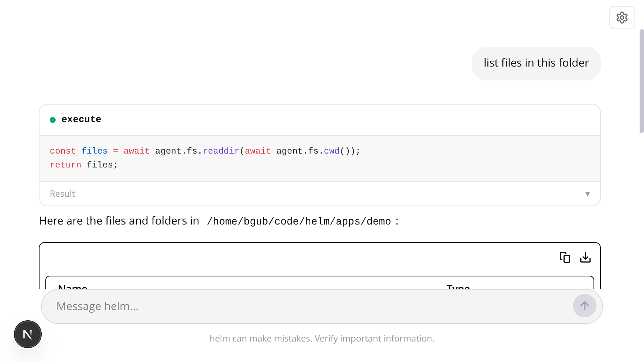
Task: Click the N avatar in the corner
Action: (x=27, y=334)
